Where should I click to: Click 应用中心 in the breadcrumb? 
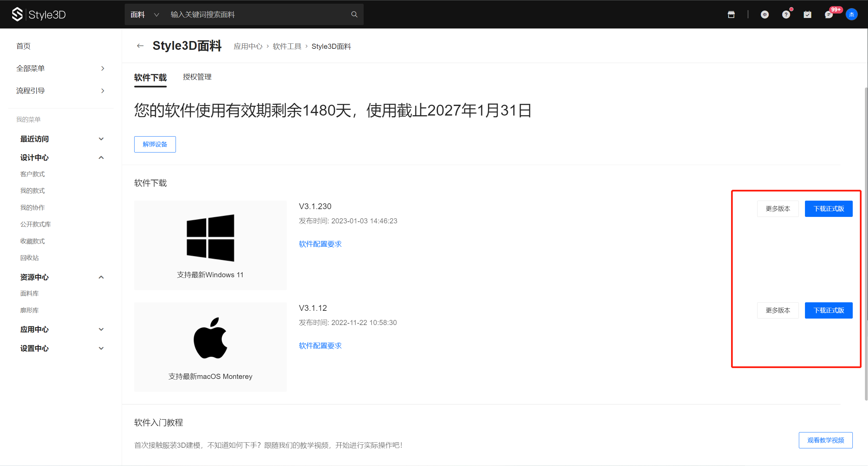coord(248,46)
